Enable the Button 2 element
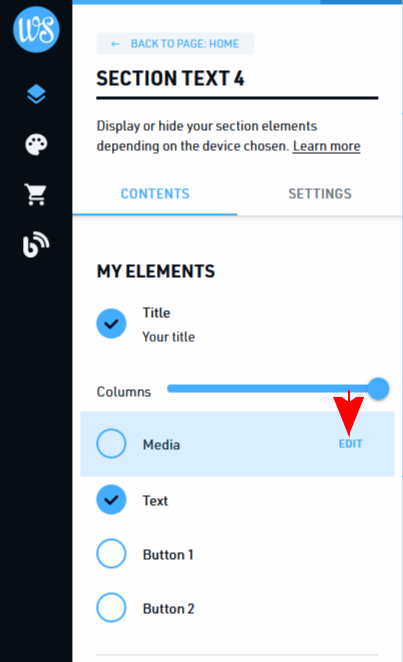 (x=111, y=608)
